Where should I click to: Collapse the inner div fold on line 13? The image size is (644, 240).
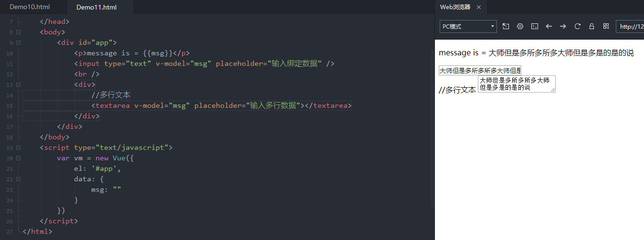[x=19, y=84]
